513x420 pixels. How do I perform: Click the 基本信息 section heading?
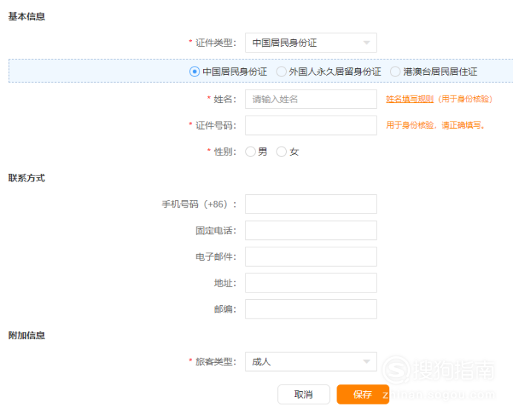click(27, 16)
